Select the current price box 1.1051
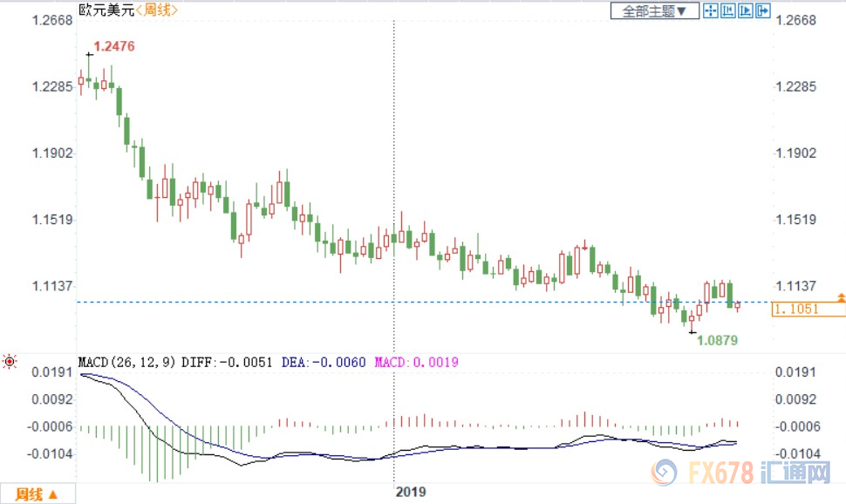Screen dimensions: 846x504 808,309
